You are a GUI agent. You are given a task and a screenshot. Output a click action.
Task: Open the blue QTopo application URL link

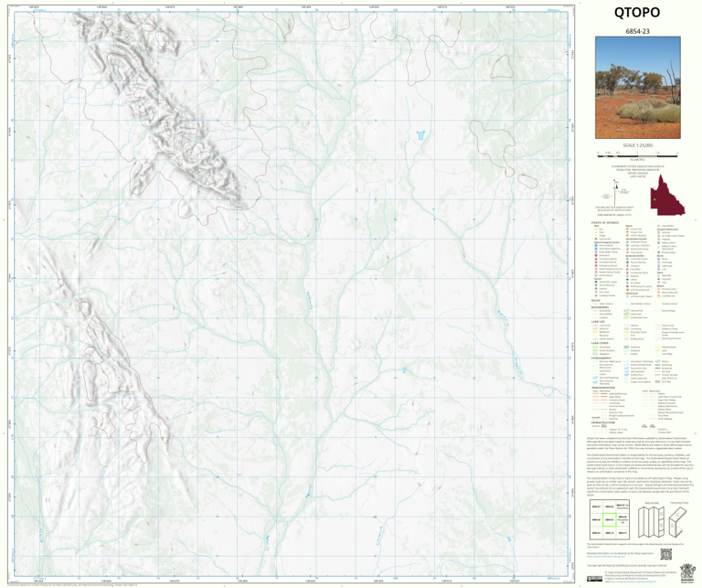(607, 558)
